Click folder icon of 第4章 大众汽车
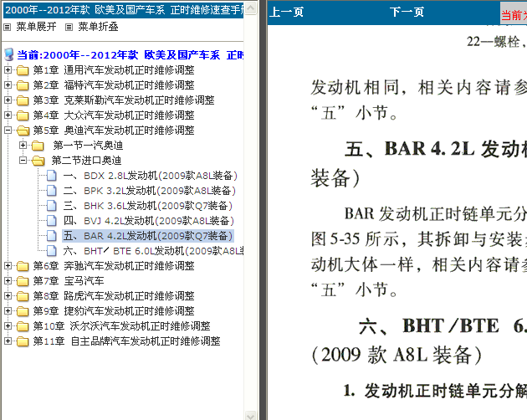This screenshot has height=420, width=527. (23, 115)
